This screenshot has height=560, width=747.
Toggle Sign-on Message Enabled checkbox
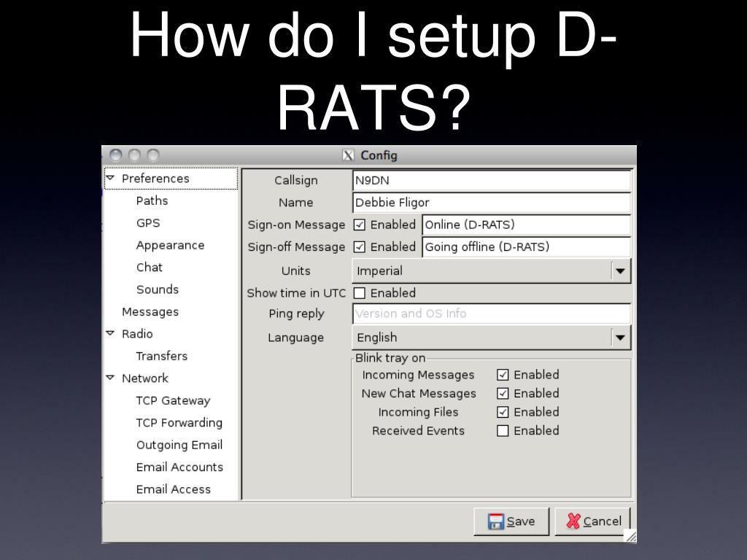point(359,225)
